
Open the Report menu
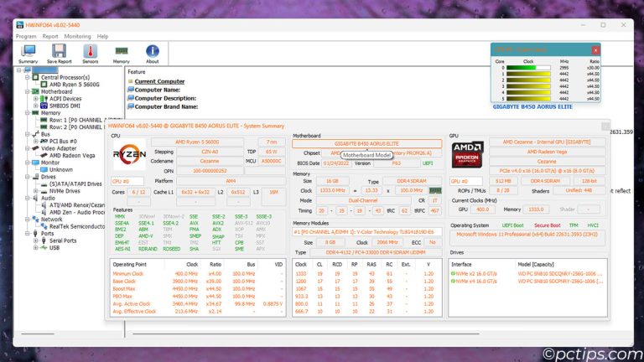50,36
